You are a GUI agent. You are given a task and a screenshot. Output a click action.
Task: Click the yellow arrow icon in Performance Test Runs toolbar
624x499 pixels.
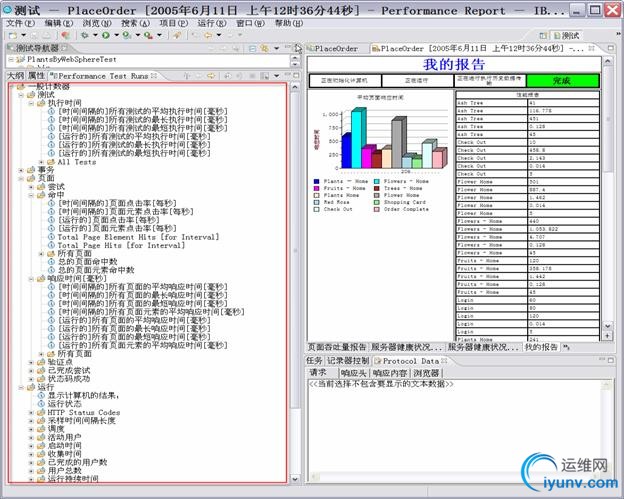tap(211, 76)
